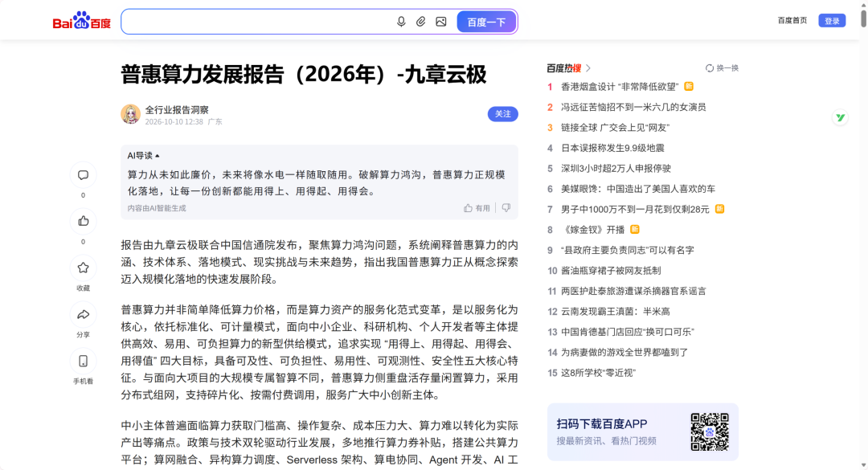
Task: Click the green floating assistant icon
Action: click(841, 117)
